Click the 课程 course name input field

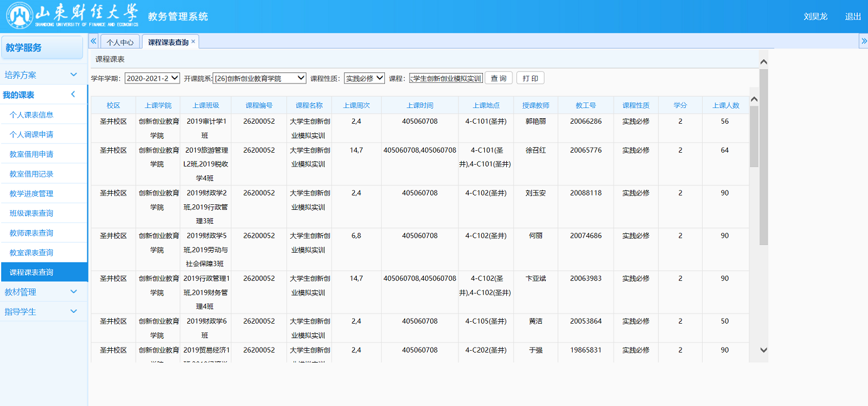pos(446,79)
